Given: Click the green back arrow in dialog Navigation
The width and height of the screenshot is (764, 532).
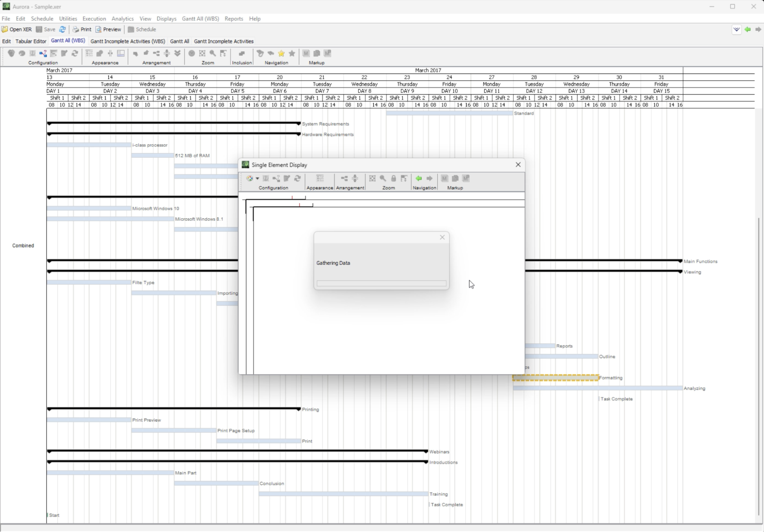Looking at the screenshot, I should (x=419, y=178).
